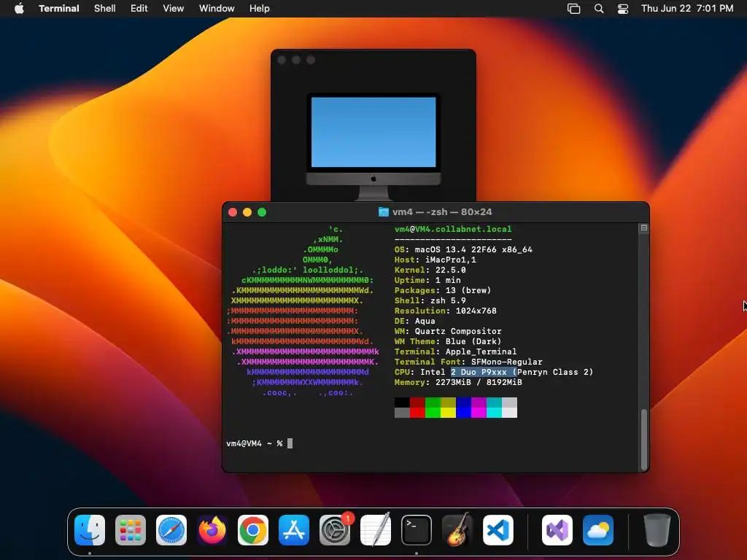The height and width of the screenshot is (560, 747).
Task: Open Visual Studio Code from the Dock
Action: (498, 530)
